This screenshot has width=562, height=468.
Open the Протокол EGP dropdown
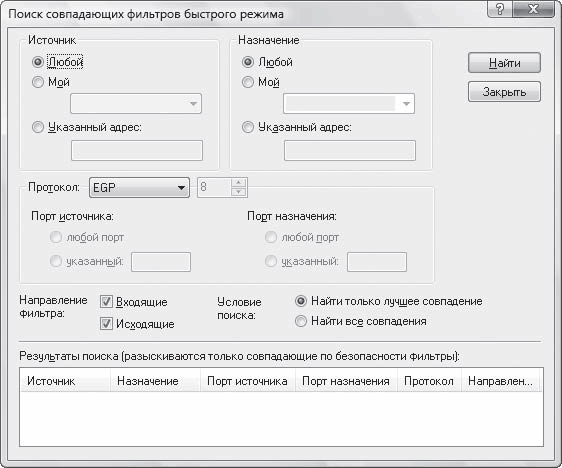pyautogui.click(x=139, y=187)
